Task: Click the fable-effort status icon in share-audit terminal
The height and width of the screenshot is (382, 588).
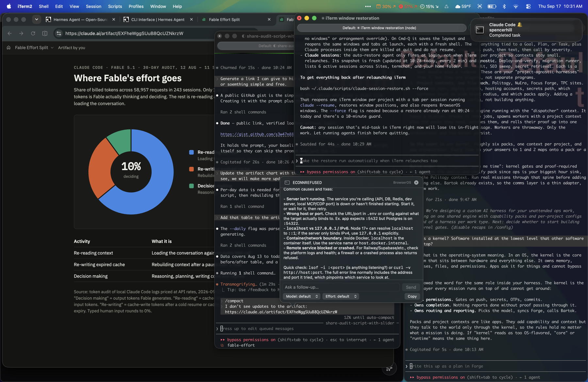Action: click(222, 345)
